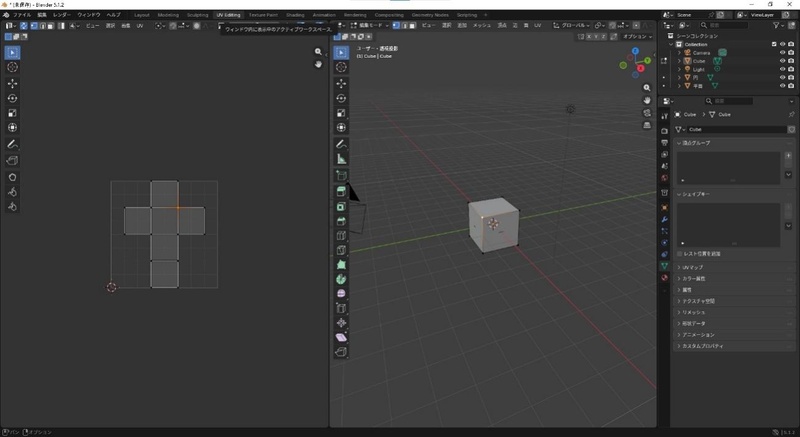
Task: Select the UV editor Annotate tool
Action: pyautogui.click(x=12, y=145)
